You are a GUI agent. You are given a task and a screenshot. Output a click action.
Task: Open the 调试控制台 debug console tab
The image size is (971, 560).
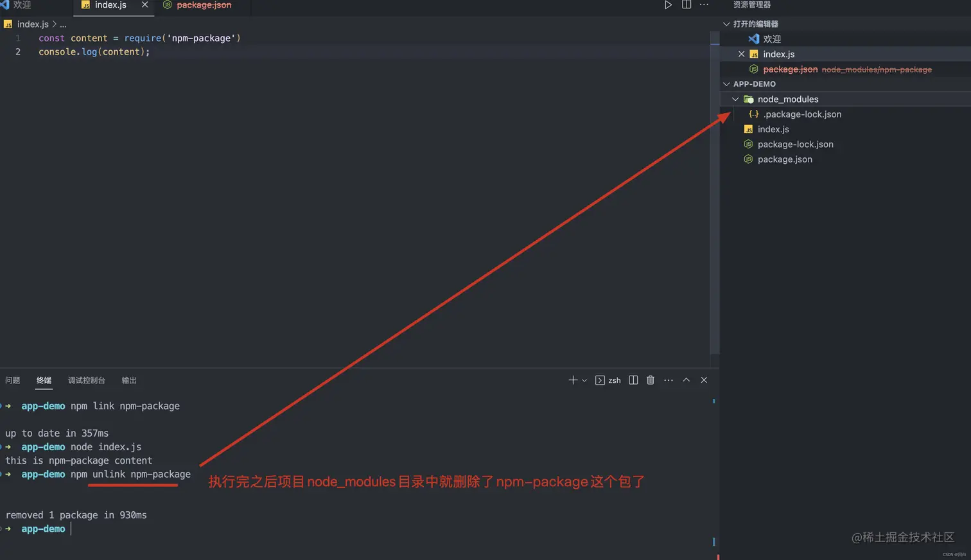click(x=87, y=380)
